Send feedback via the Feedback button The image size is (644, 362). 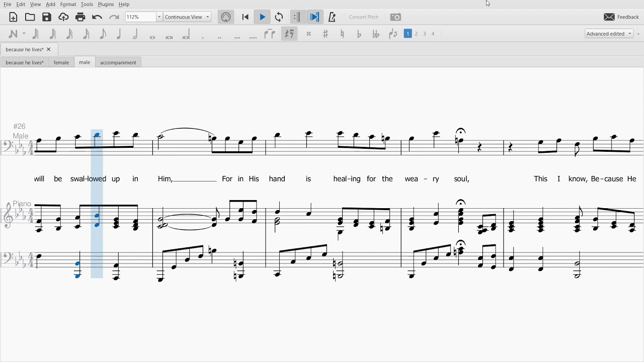pos(621,17)
